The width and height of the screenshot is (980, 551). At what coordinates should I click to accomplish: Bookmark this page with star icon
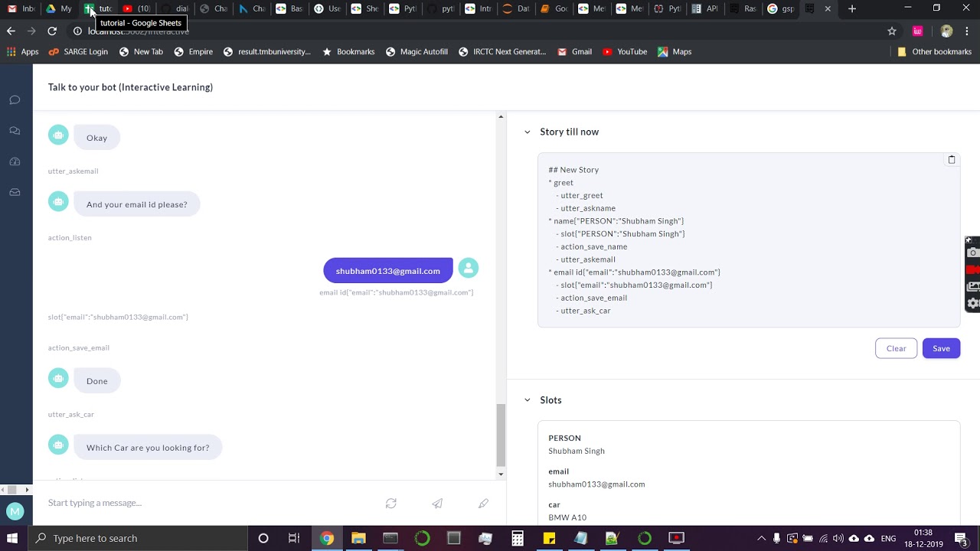point(892,31)
